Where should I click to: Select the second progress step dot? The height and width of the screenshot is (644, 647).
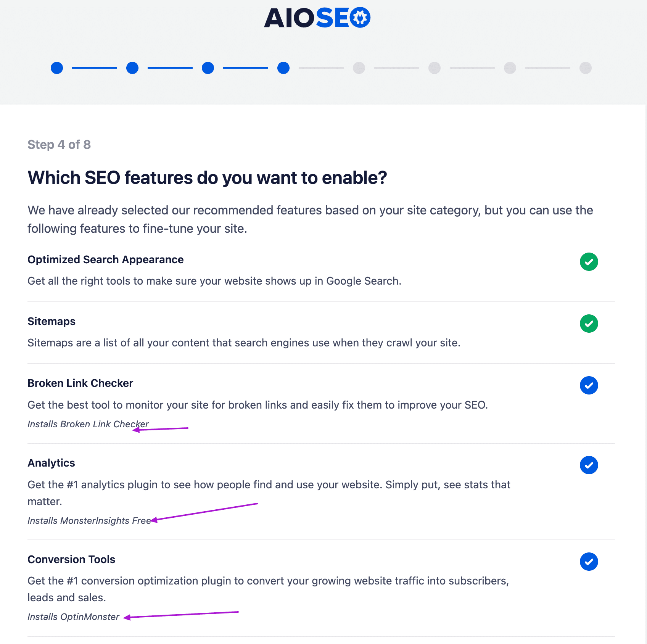click(x=132, y=68)
